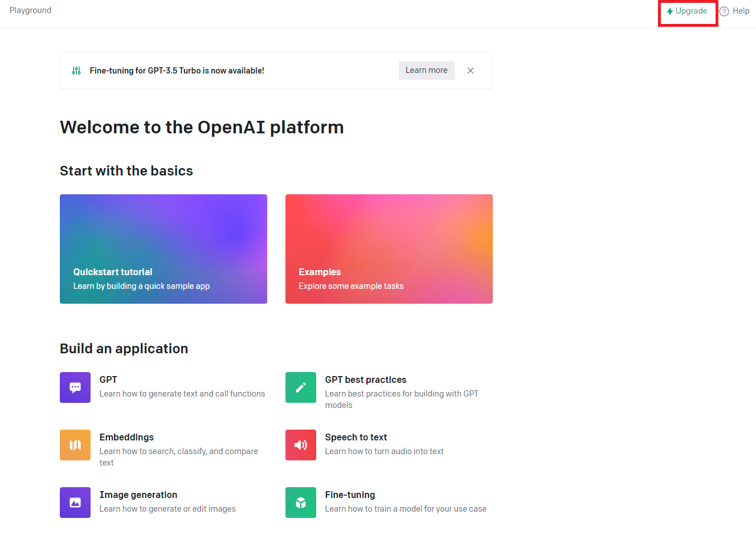Image resolution: width=756 pixels, height=543 pixels.
Task: Click the Image generation title
Action: [138, 495]
